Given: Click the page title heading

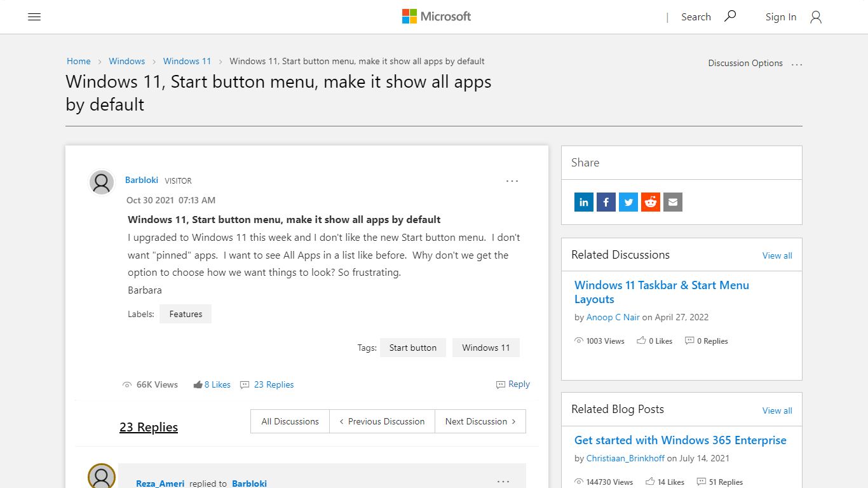Looking at the screenshot, I should 278,93.
